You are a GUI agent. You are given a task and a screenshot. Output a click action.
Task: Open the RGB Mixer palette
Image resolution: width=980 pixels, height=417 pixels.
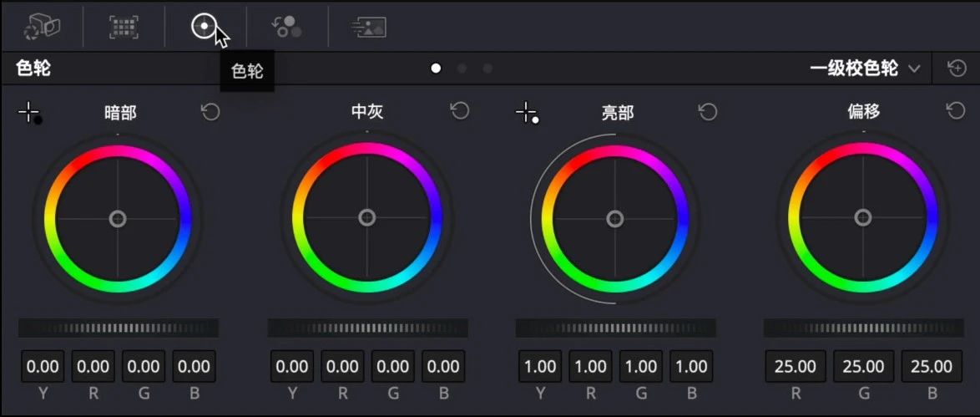287,28
